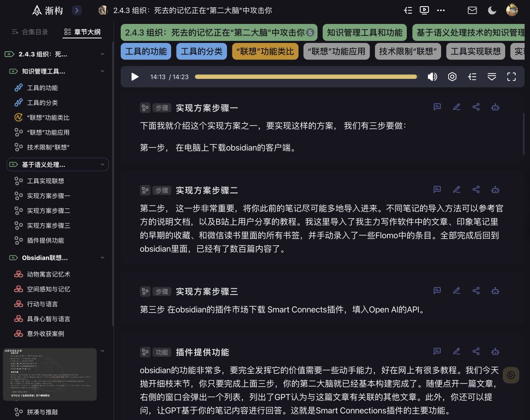Seek on the audio progress bar
This screenshot has height=420, width=530.
pyautogui.click(x=306, y=77)
